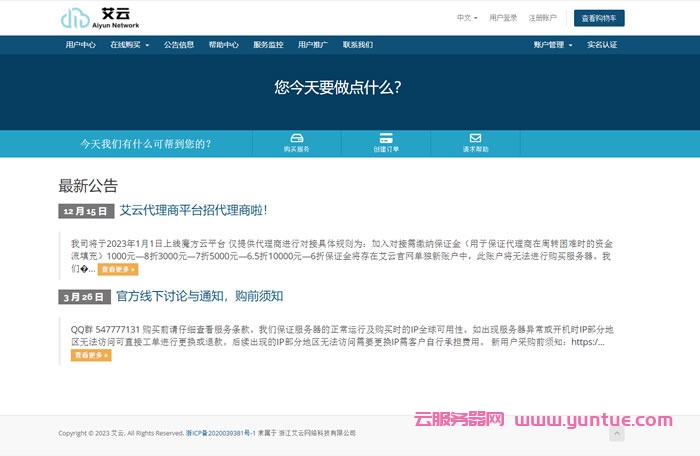The width and height of the screenshot is (700, 456).
Task: Click the back-to-top arrow icon in footer
Action: click(x=617, y=433)
